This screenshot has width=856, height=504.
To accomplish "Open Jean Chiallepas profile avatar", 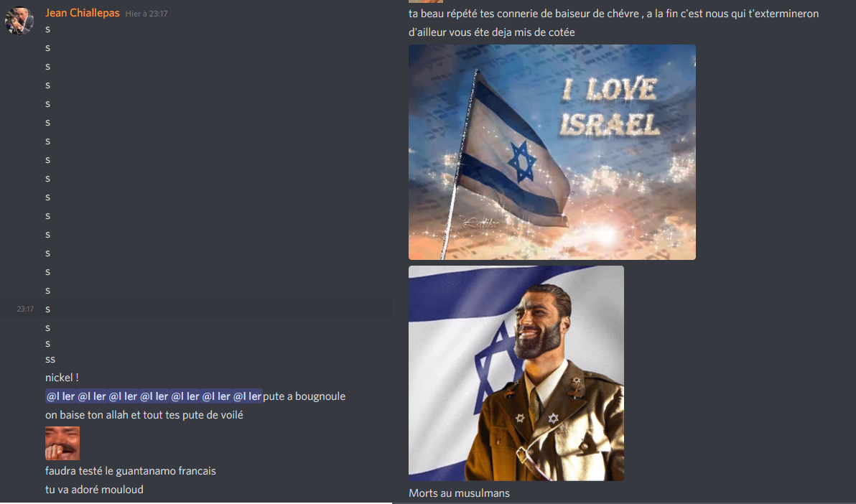I will point(19,21).
